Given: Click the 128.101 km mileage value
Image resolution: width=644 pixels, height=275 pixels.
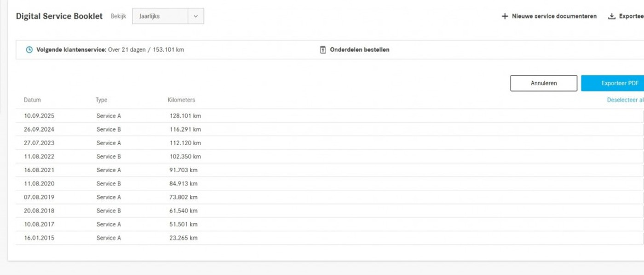Looking at the screenshot, I should [185, 116].
